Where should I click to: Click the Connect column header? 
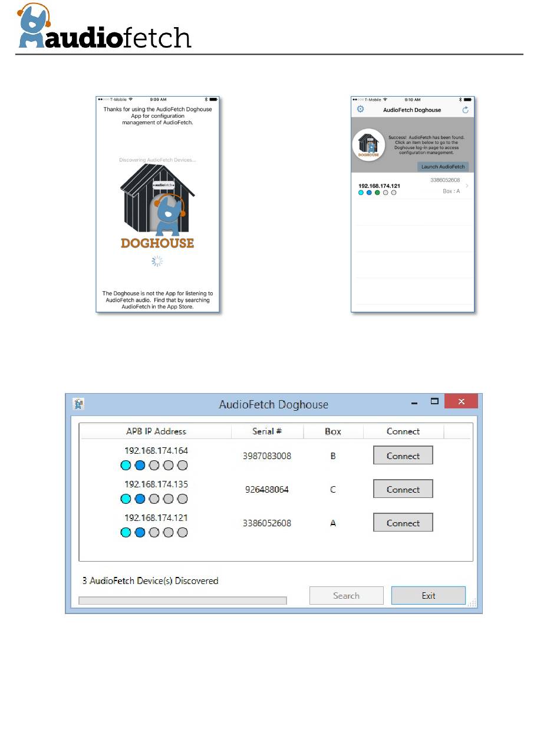tap(403, 431)
